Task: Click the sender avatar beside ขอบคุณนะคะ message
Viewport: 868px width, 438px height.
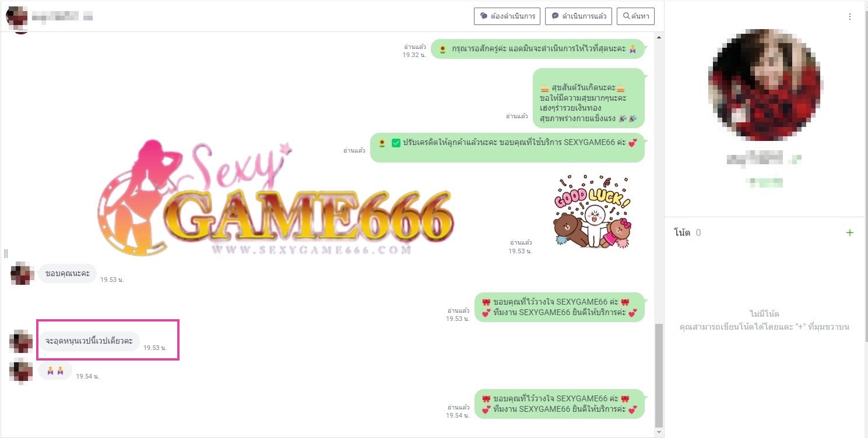Action: click(x=22, y=273)
